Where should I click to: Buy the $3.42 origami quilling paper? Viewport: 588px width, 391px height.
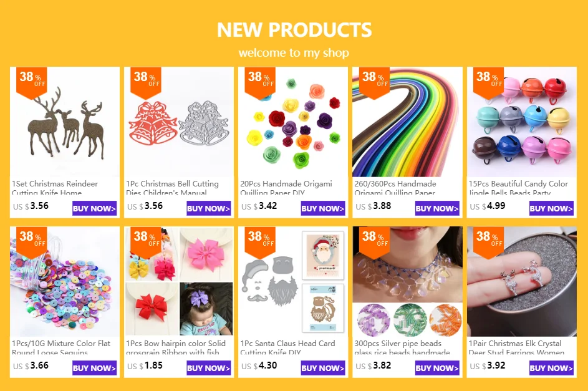click(323, 208)
